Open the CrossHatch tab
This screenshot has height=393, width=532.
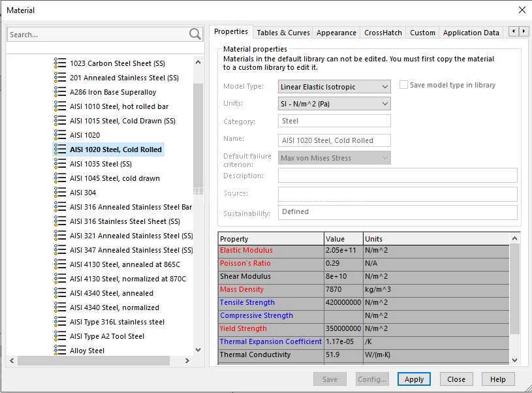[x=383, y=33]
